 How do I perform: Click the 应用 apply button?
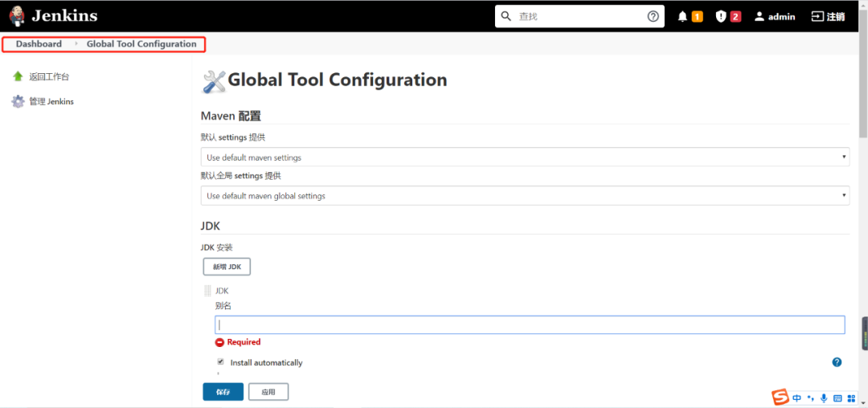pos(268,392)
